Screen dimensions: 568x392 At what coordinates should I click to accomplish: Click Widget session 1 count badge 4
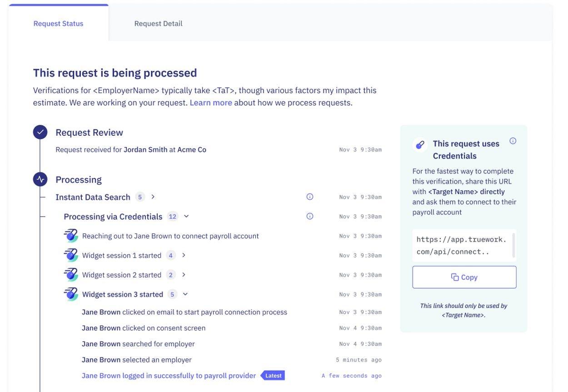pos(171,256)
